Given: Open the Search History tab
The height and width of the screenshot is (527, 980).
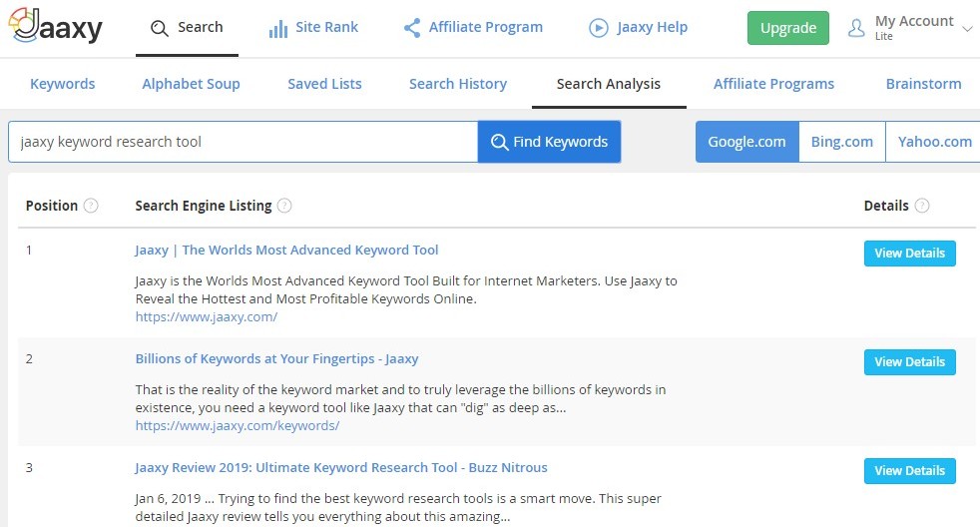Looking at the screenshot, I should 457,84.
